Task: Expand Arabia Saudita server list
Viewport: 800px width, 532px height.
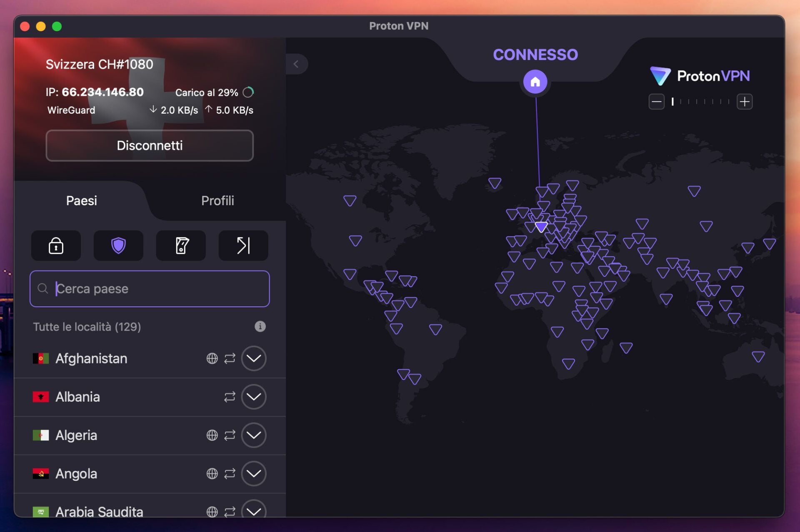Action: click(x=253, y=511)
